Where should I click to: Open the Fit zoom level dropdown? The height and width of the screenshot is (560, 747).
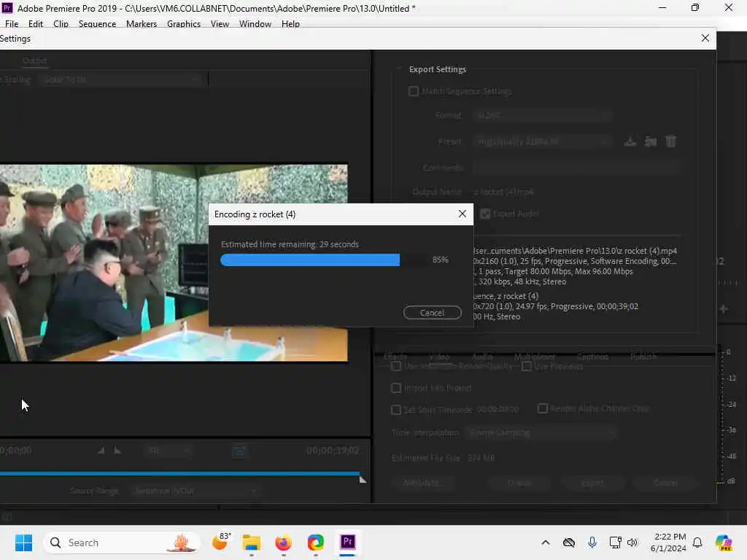point(169,451)
